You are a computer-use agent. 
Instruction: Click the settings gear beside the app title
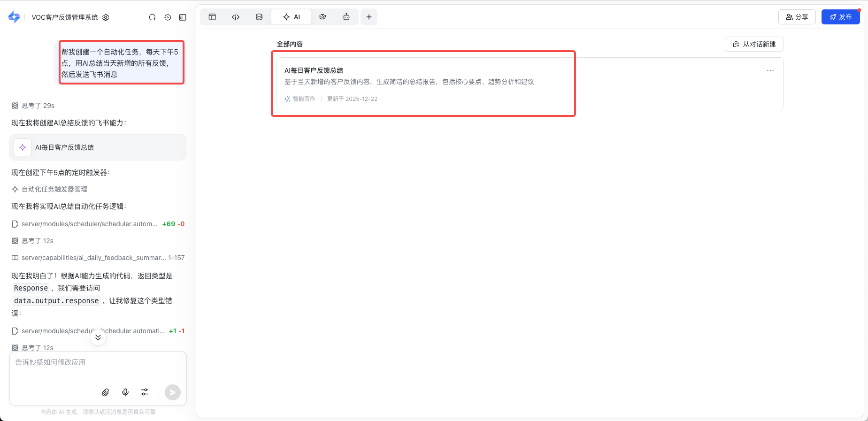click(106, 17)
